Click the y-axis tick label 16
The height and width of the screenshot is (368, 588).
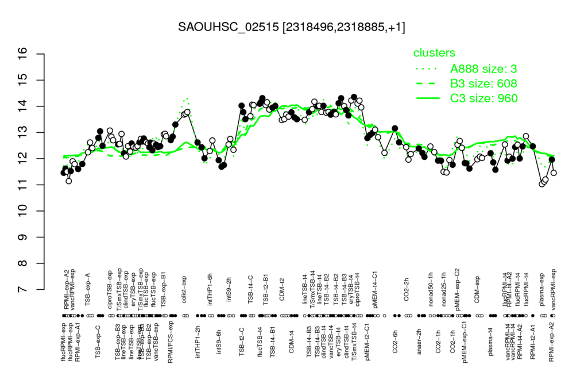22,54
